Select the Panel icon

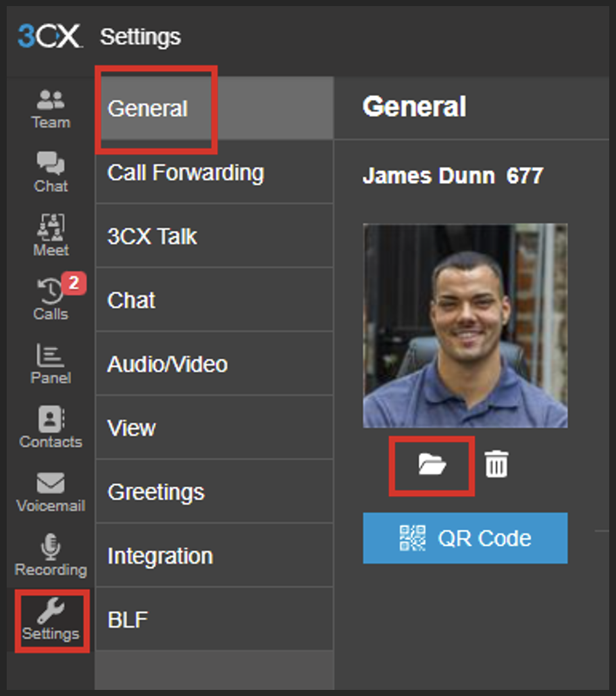coord(50,365)
